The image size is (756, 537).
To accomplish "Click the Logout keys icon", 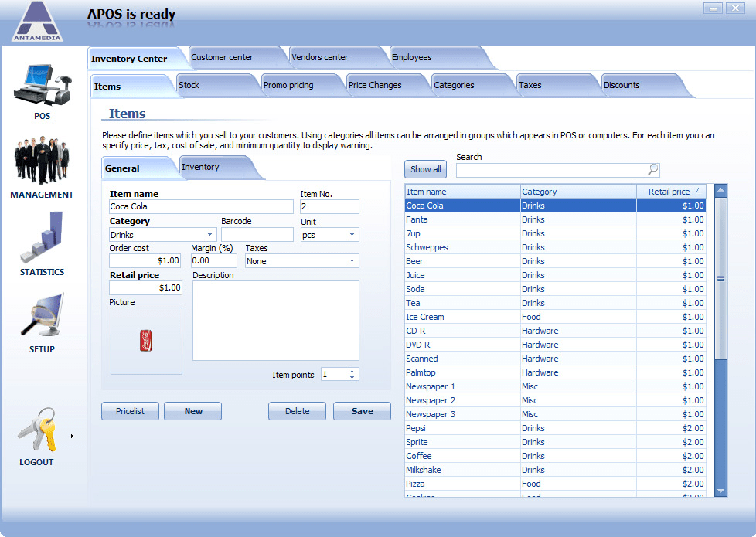I will [37, 429].
